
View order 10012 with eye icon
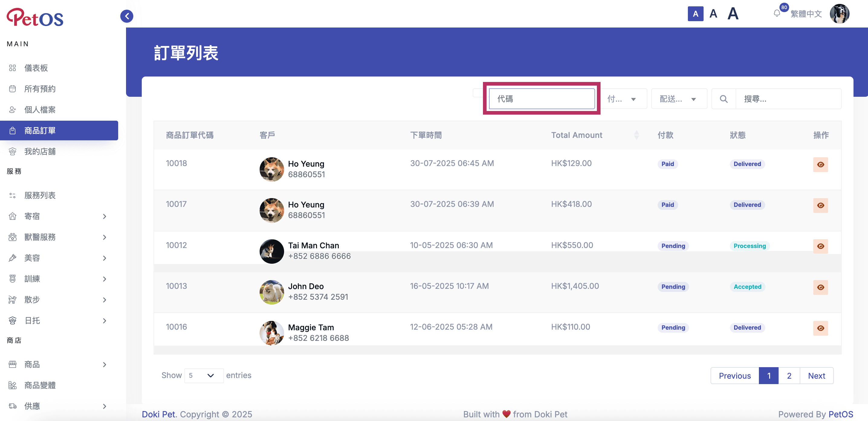pos(821,246)
